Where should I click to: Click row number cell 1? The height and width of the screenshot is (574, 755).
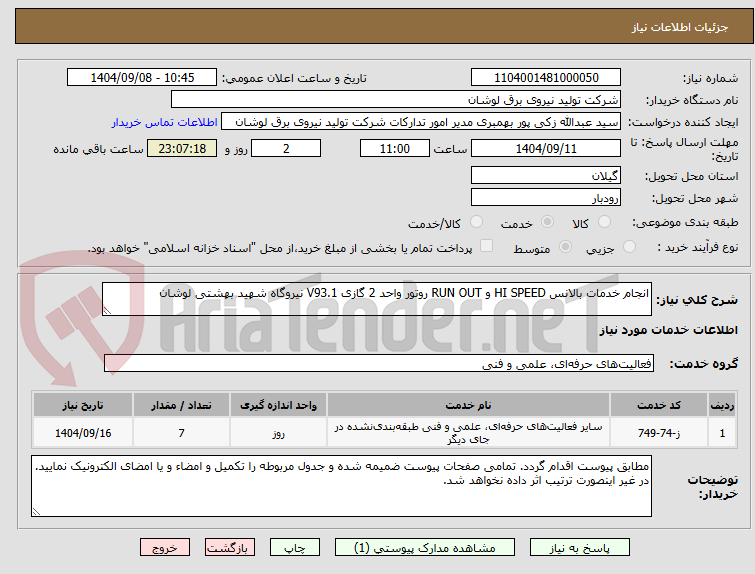pos(722,433)
